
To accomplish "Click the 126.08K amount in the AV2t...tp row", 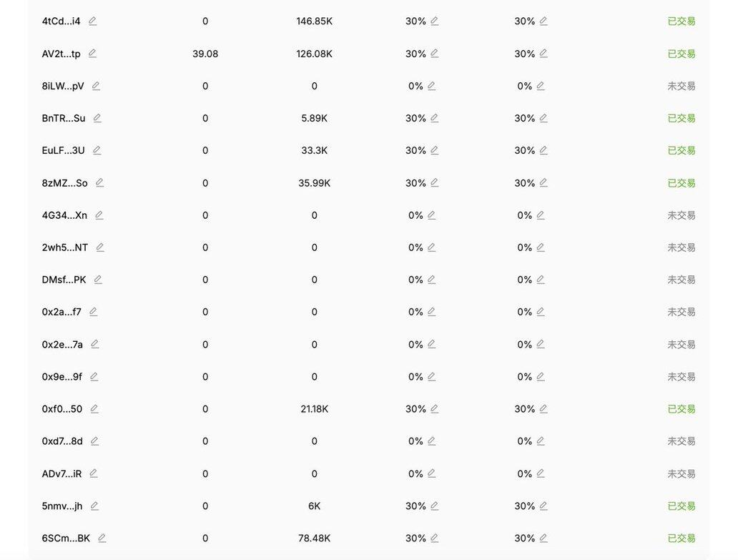I will click(314, 54).
